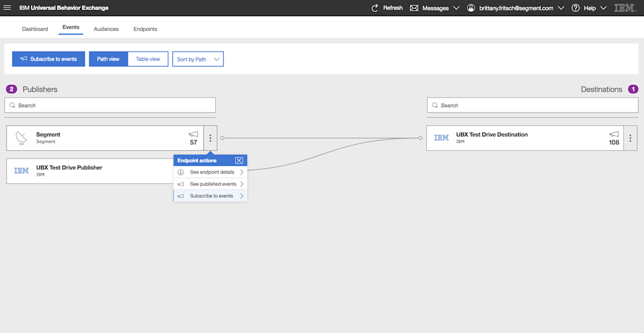The height and width of the screenshot is (333, 644).
Task: Open Segment endpoint three-dot actions menu
Action: point(210,138)
